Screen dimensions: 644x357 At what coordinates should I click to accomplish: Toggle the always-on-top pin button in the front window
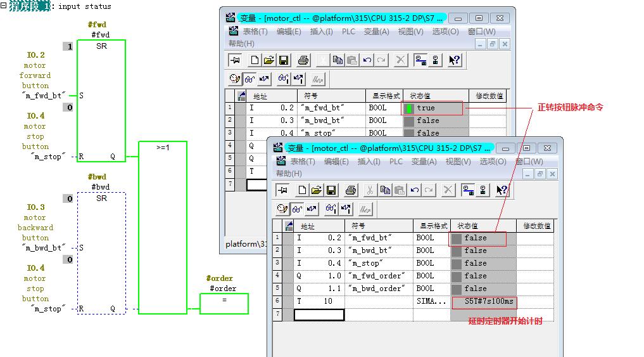click(283, 190)
